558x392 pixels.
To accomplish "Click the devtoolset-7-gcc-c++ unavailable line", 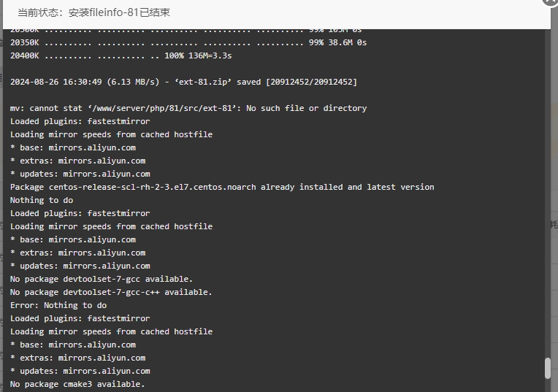I will tap(111, 293).
